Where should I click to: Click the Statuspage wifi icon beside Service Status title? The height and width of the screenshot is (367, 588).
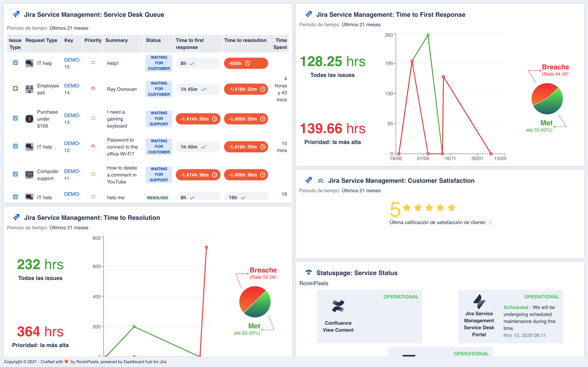tap(309, 273)
